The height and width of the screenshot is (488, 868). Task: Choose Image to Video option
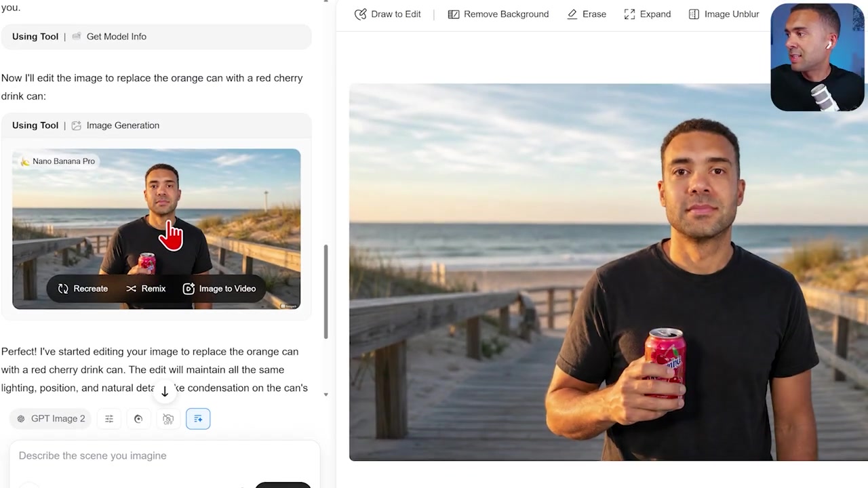click(x=219, y=289)
